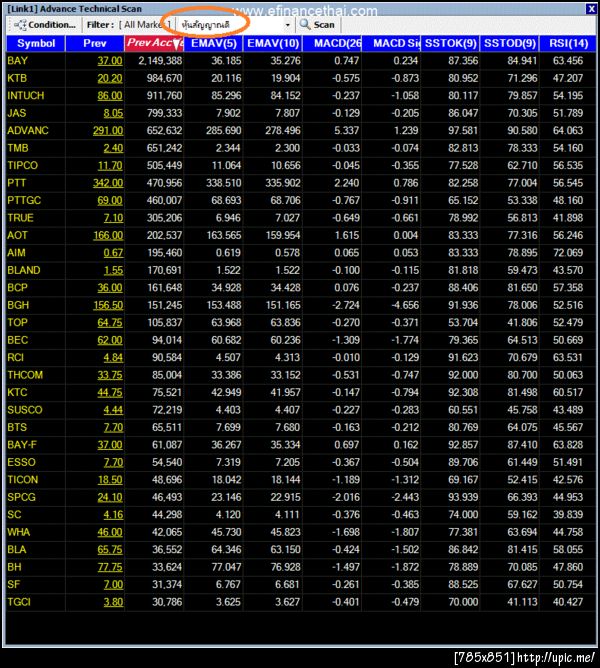Select the BLAND symbol
The image size is (600, 668).
(23, 271)
